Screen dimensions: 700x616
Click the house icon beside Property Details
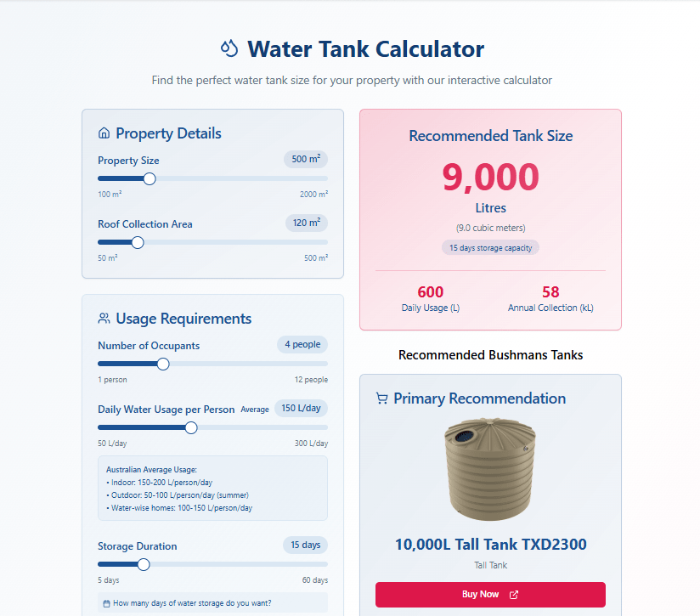point(103,133)
